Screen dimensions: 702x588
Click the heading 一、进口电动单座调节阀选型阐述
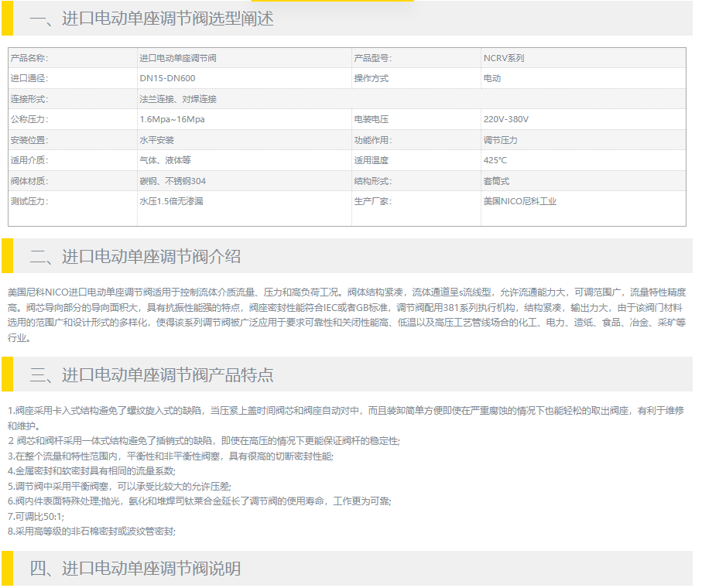[152, 19]
